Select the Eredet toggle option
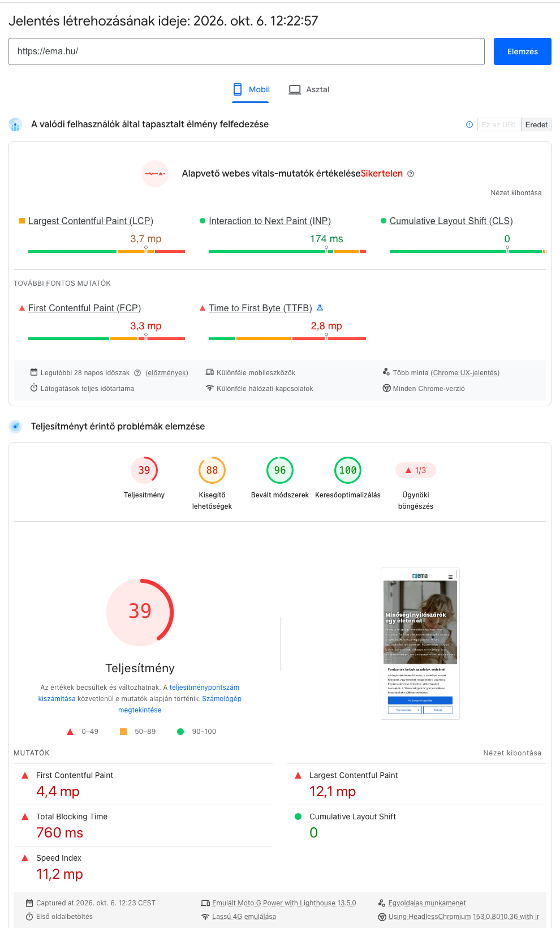 coord(536,124)
